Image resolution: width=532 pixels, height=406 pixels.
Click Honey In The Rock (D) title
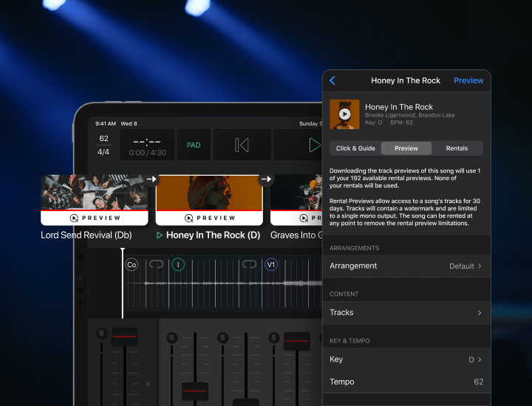tap(213, 235)
